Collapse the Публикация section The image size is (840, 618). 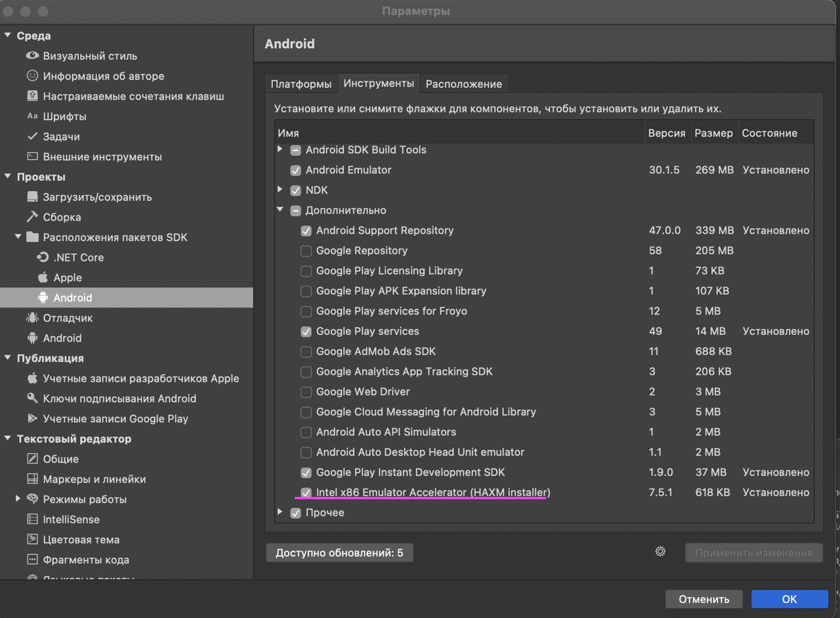[x=8, y=358]
